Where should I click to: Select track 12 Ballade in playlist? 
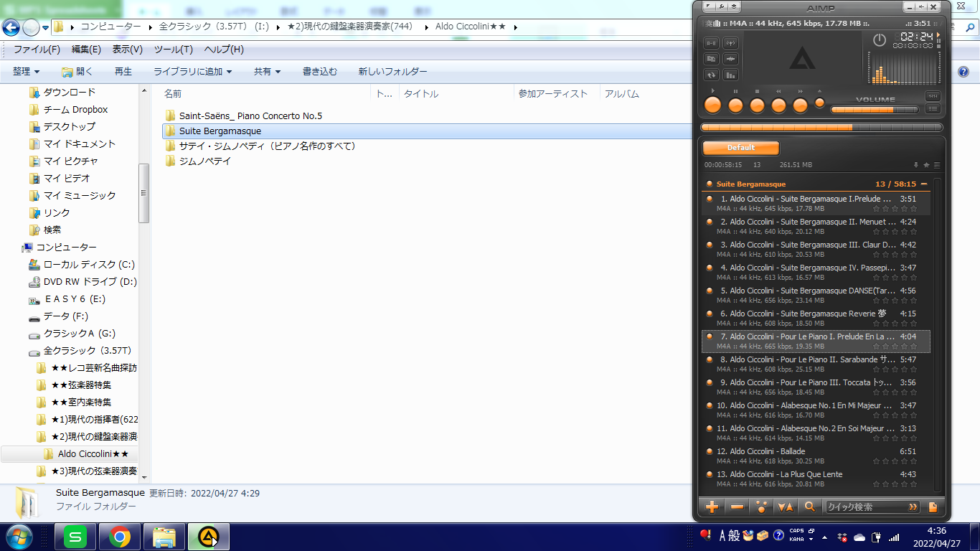pos(816,456)
